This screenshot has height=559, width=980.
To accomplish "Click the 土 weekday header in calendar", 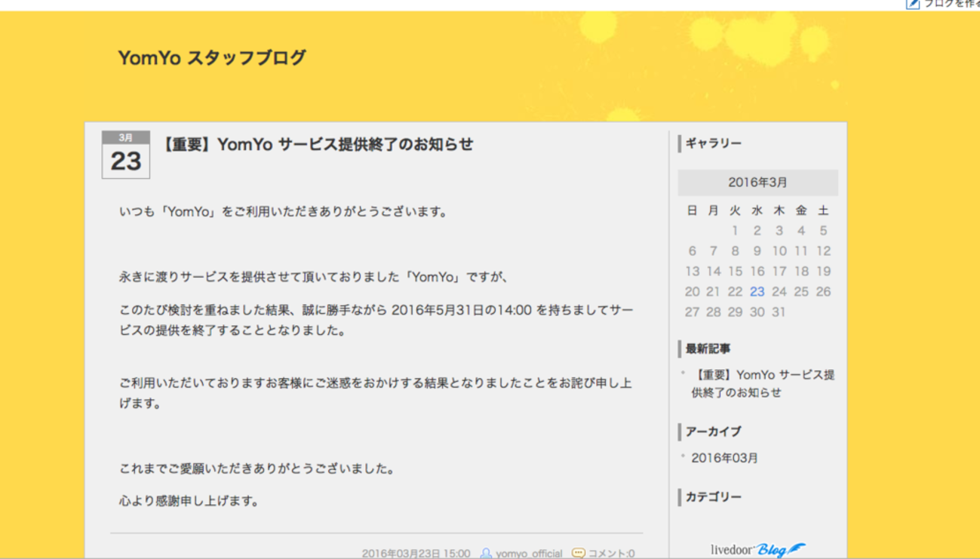I will point(823,210).
